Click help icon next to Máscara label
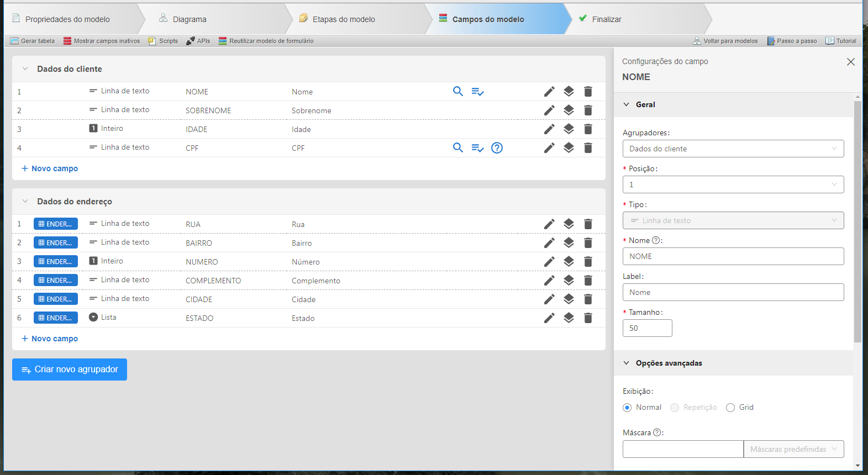Viewport: 868px width, 475px height. coord(657,432)
